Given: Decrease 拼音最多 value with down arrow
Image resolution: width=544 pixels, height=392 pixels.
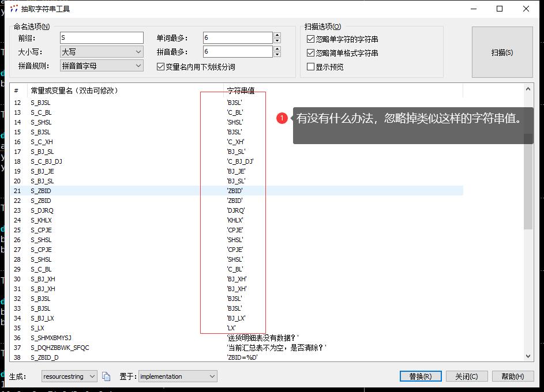Looking at the screenshot, I should coord(277,54).
